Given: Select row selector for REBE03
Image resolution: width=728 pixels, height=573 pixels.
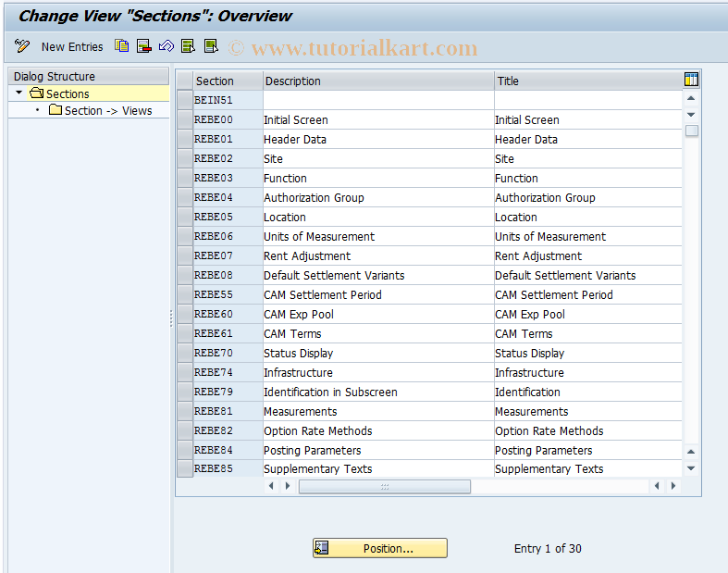Looking at the screenshot, I should click(x=185, y=178).
